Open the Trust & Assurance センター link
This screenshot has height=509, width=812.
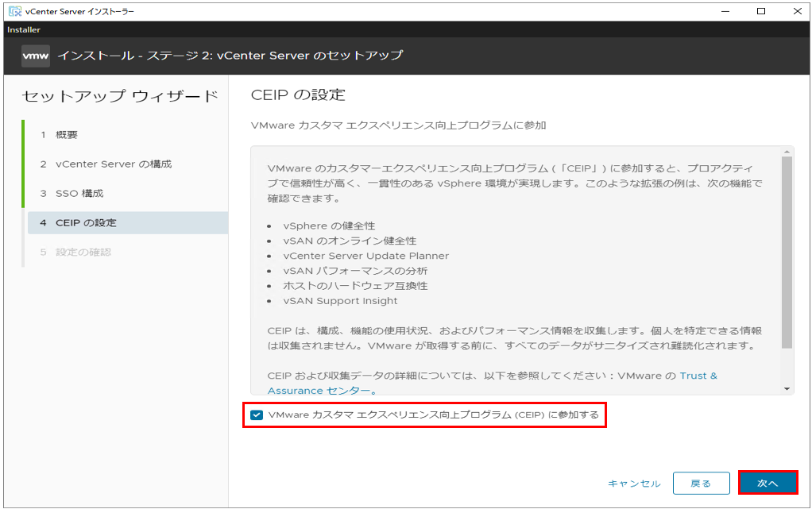[698, 376]
